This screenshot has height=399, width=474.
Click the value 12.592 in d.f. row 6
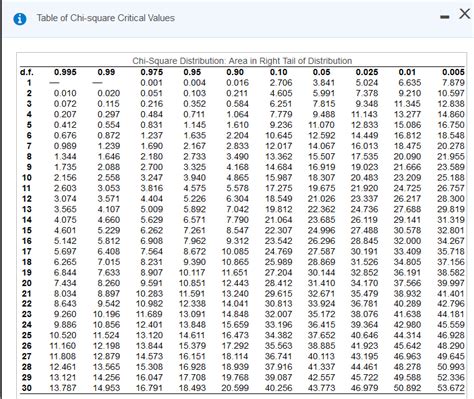[322, 135]
